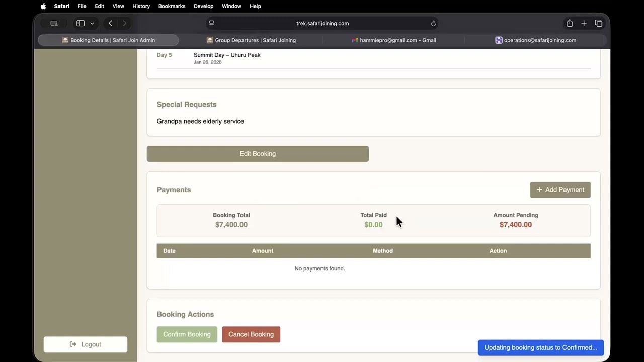
Task: Show tab overview icon
Action: pos(599,23)
